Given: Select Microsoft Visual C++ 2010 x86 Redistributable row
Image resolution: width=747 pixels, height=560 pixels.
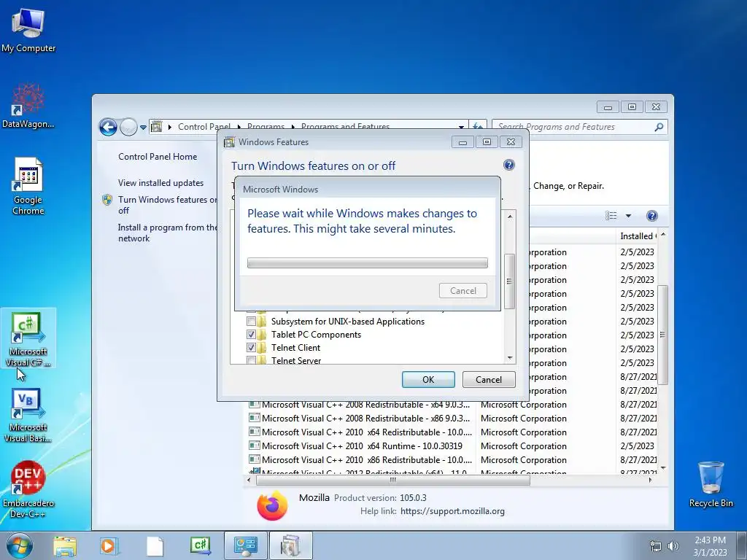Looking at the screenshot, I should pos(451,460).
